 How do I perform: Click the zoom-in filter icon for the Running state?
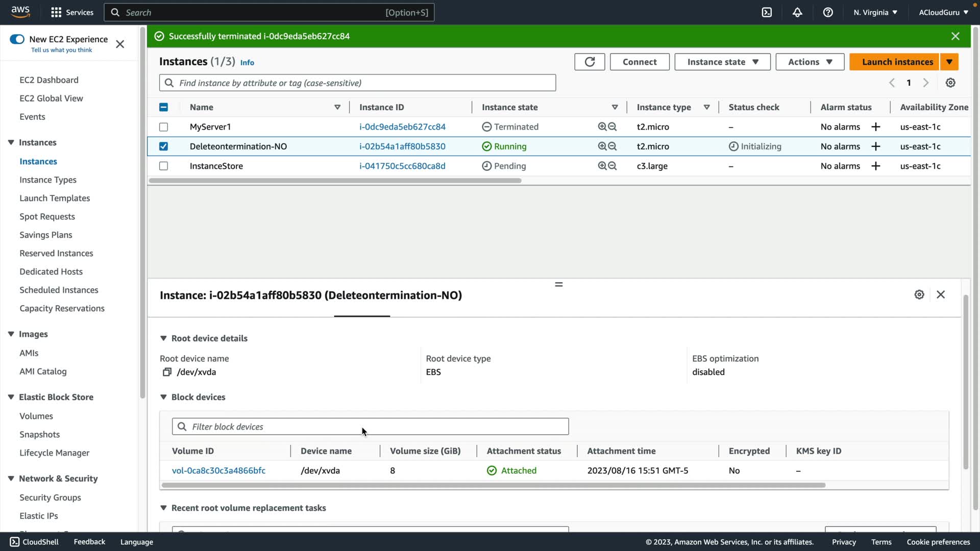point(602,146)
